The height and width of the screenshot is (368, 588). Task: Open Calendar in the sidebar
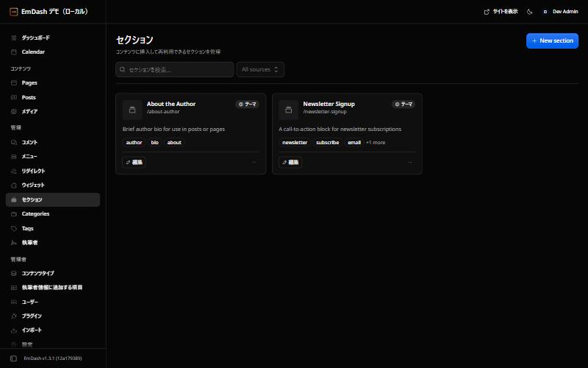53,52
